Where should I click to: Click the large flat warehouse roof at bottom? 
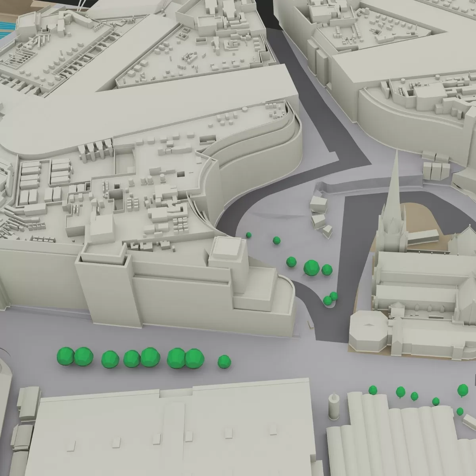[x=171, y=432]
